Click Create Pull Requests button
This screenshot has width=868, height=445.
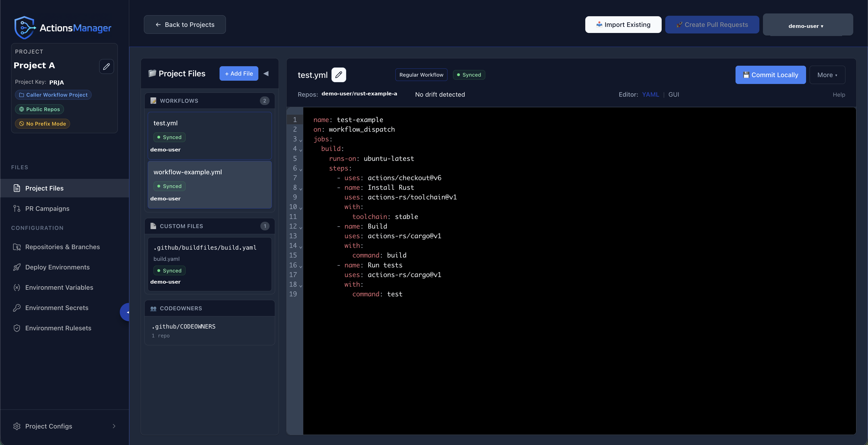[x=712, y=25]
